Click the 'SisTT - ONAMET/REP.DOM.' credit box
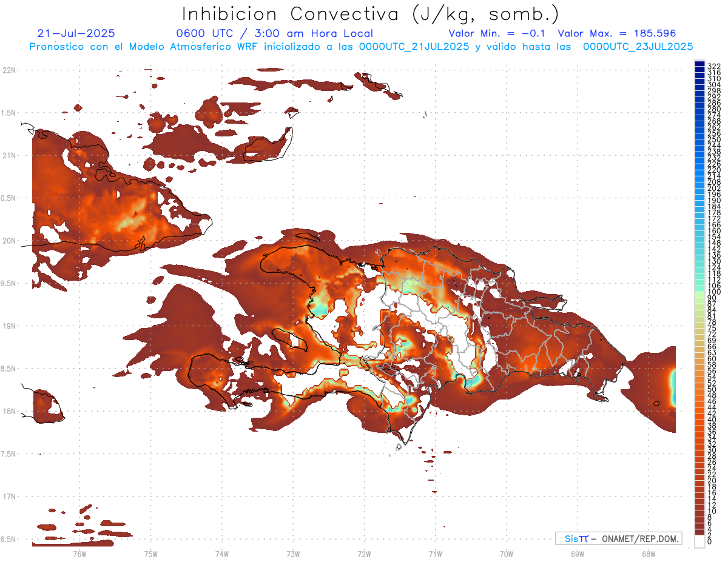 [x=618, y=538]
